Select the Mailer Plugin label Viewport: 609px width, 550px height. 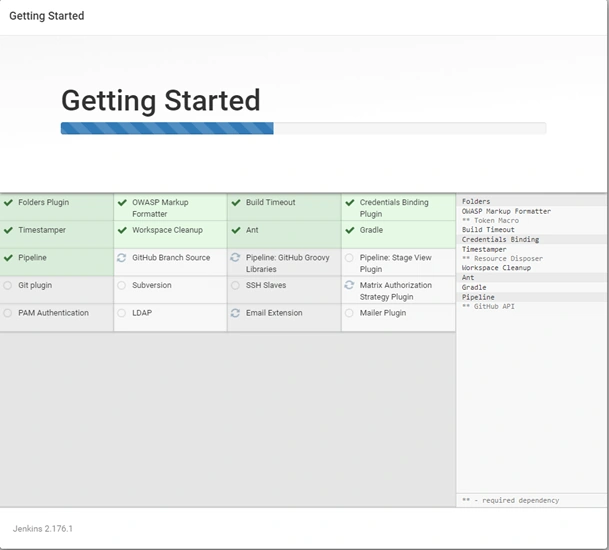tap(383, 313)
